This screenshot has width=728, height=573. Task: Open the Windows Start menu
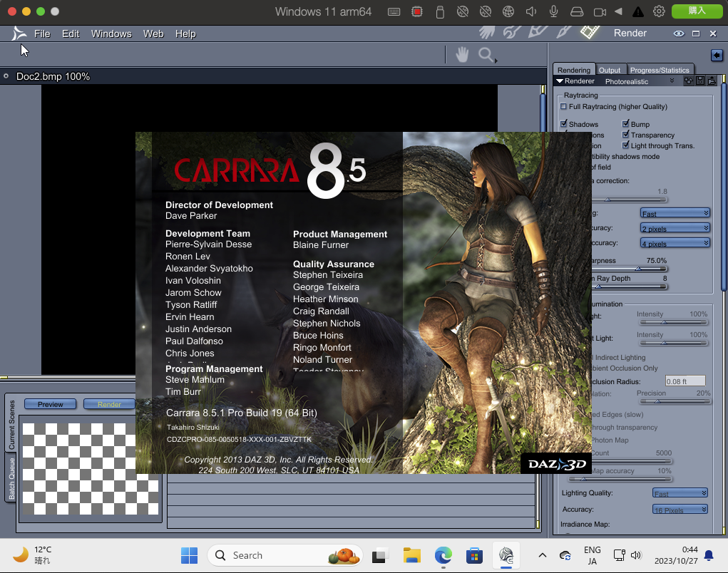[190, 555]
